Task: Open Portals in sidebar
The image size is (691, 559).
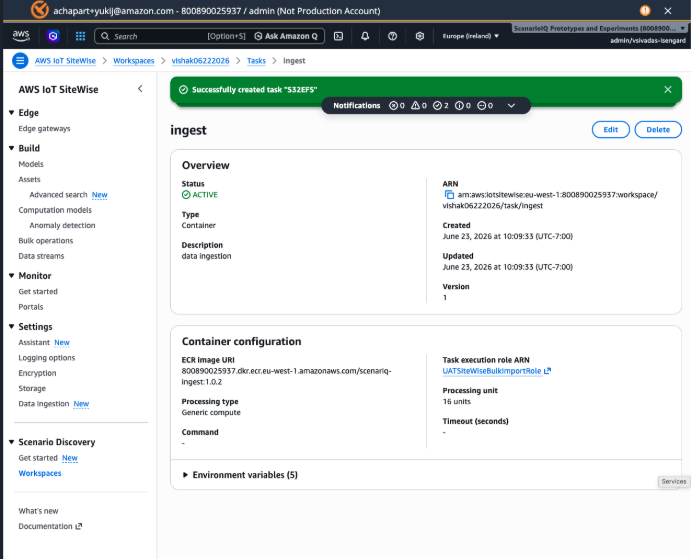Action: (30, 307)
